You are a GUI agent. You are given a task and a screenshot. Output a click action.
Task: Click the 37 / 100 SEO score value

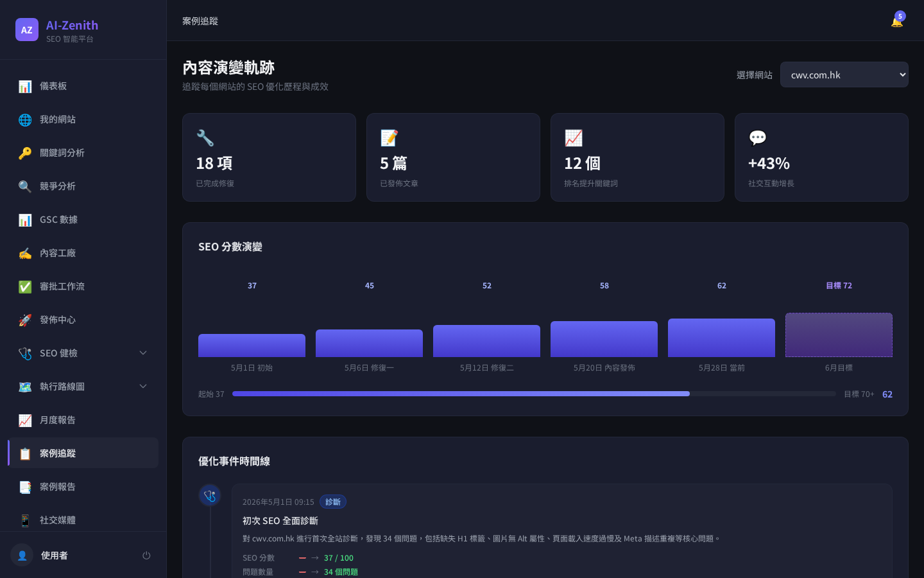pyautogui.click(x=339, y=558)
